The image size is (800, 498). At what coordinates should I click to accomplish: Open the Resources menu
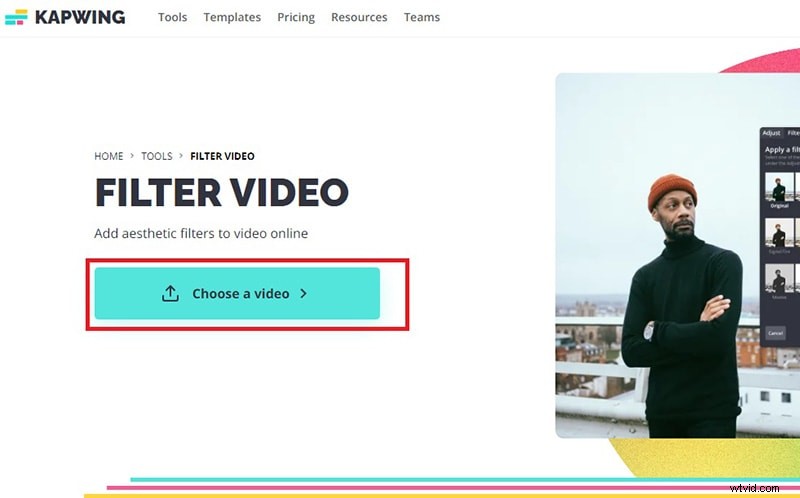pos(359,17)
